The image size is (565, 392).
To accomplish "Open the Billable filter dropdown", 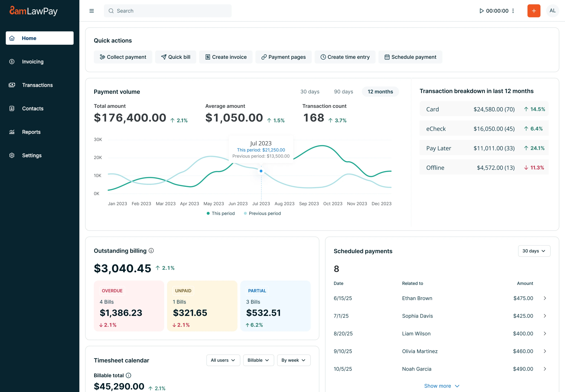I will pos(258,360).
